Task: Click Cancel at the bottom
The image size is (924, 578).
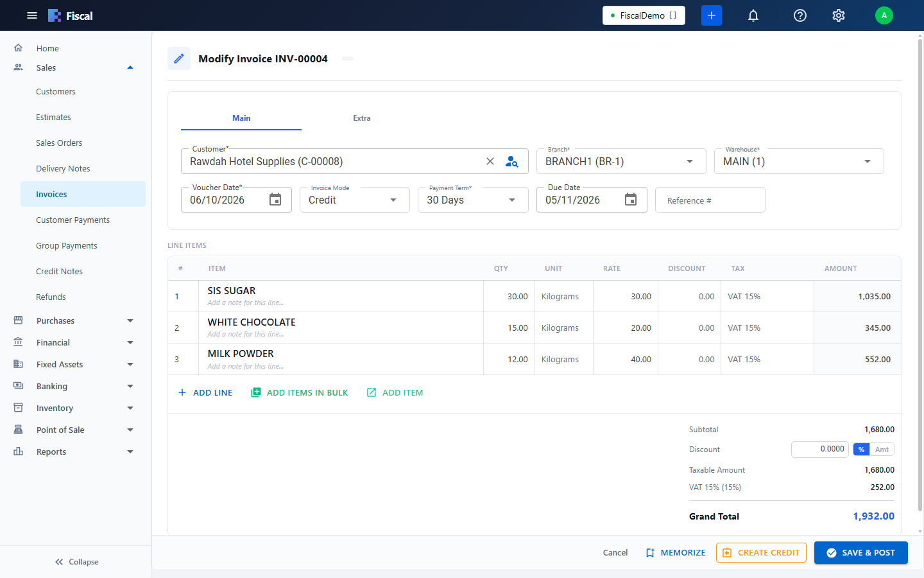Action: click(x=615, y=553)
